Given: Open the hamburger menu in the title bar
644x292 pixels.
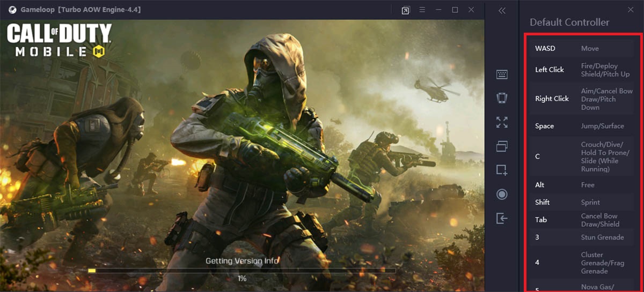Looking at the screenshot, I should click(x=422, y=10).
